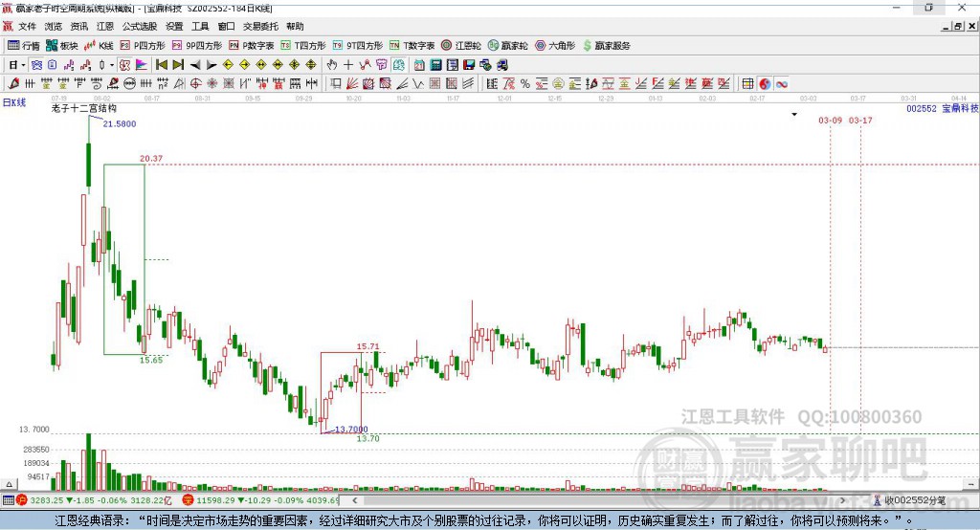Click the 20.37 red price level label
The image size is (980, 530).
[x=151, y=158]
